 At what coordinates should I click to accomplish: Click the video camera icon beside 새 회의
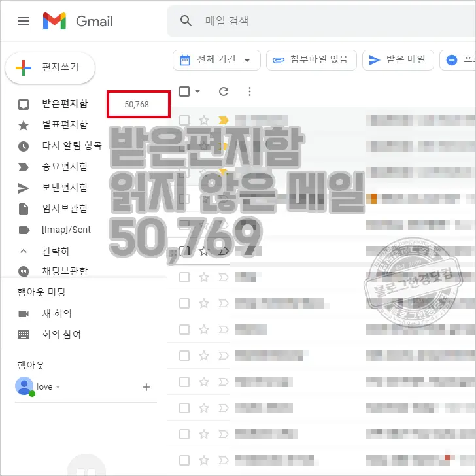click(24, 314)
